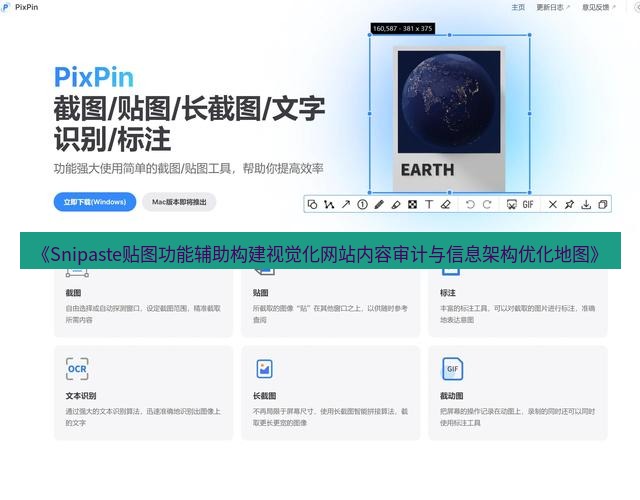Screen dimensions: 640x500
Task: Select the mosaic blur tool
Action: (x=413, y=204)
